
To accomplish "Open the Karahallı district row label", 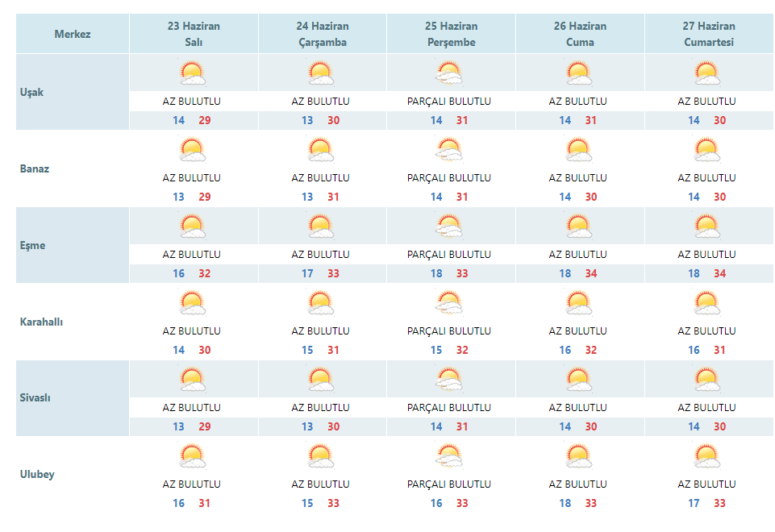I will 41,322.
